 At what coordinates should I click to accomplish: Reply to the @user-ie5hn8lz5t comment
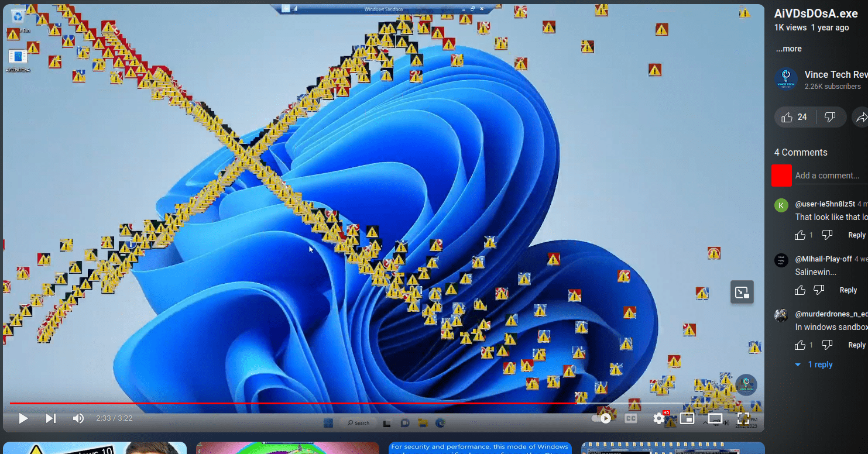pos(857,235)
